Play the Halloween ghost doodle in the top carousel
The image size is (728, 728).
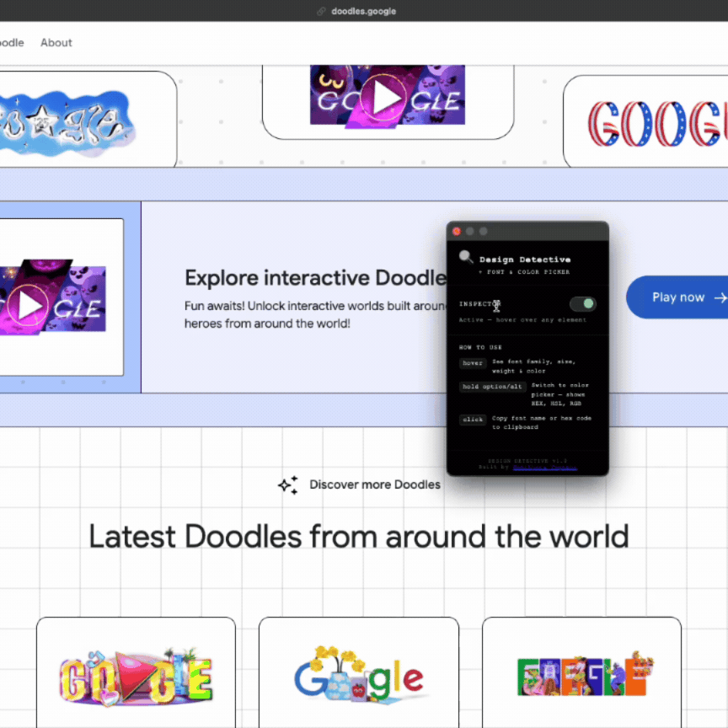tap(383, 97)
